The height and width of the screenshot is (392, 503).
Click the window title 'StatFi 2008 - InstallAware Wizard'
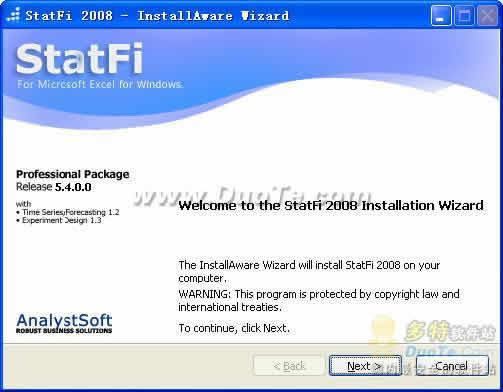[157, 16]
